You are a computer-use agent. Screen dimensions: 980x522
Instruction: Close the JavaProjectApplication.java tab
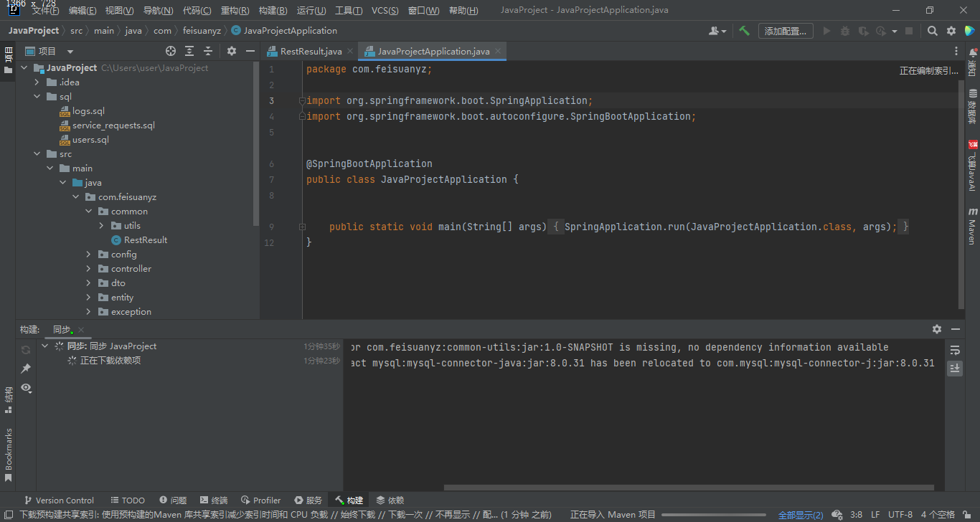point(498,52)
